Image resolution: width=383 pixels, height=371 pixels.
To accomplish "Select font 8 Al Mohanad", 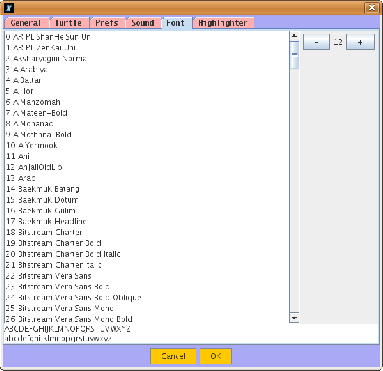I will tap(147, 124).
